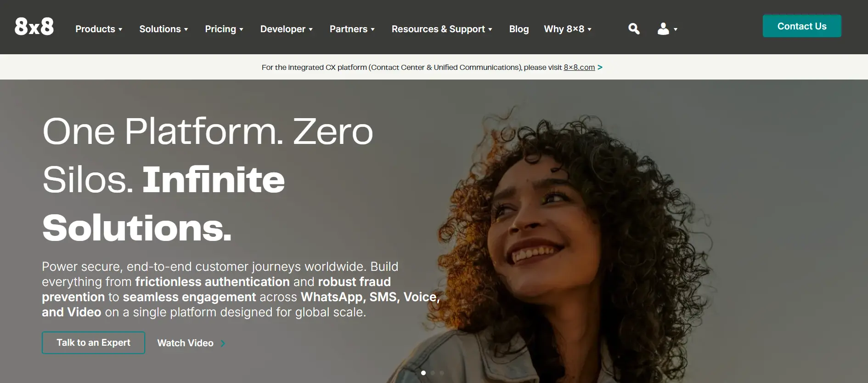The width and height of the screenshot is (868, 383).
Task: Play the Watch Video link
Action: click(x=191, y=343)
